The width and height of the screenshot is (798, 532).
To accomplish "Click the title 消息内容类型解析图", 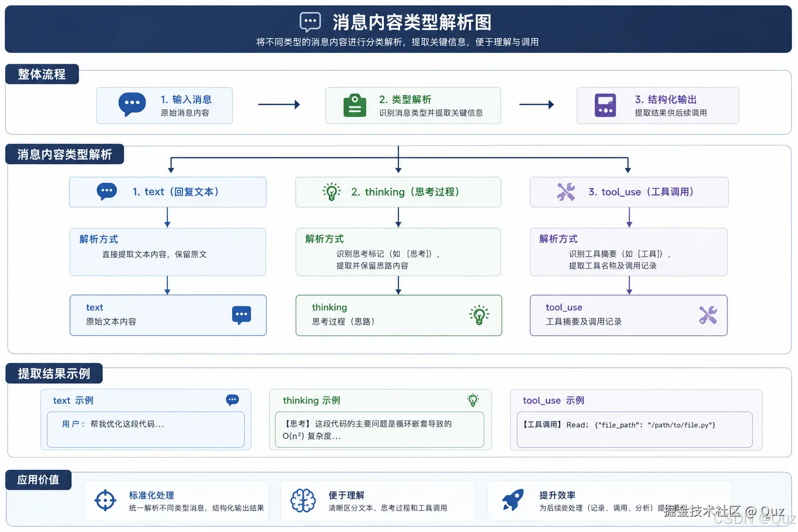I will coord(412,22).
